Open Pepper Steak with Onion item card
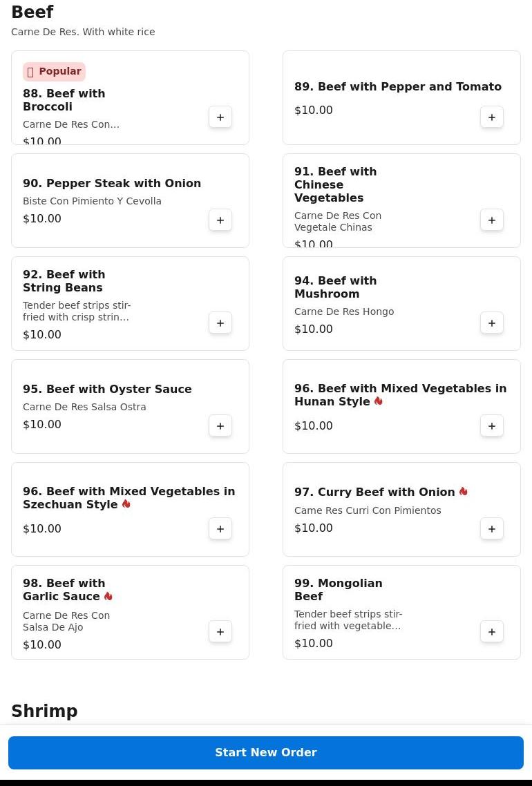 point(112,184)
